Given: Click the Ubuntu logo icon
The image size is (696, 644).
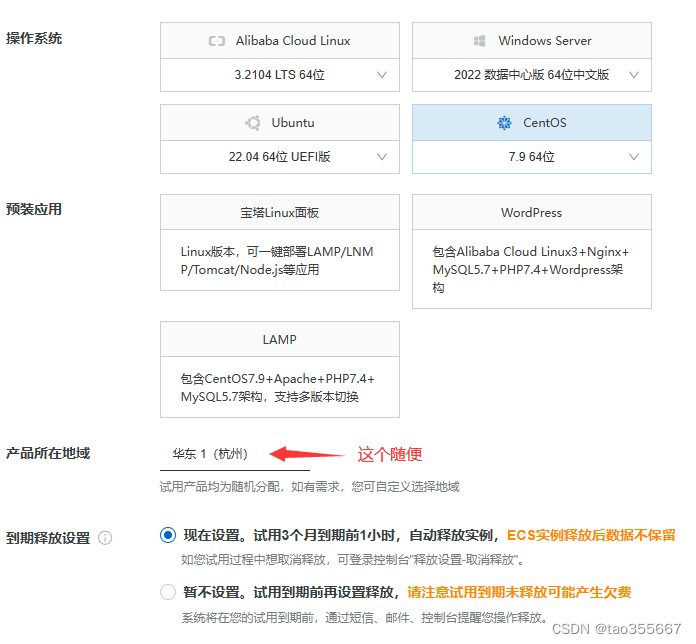Looking at the screenshot, I should 253,123.
